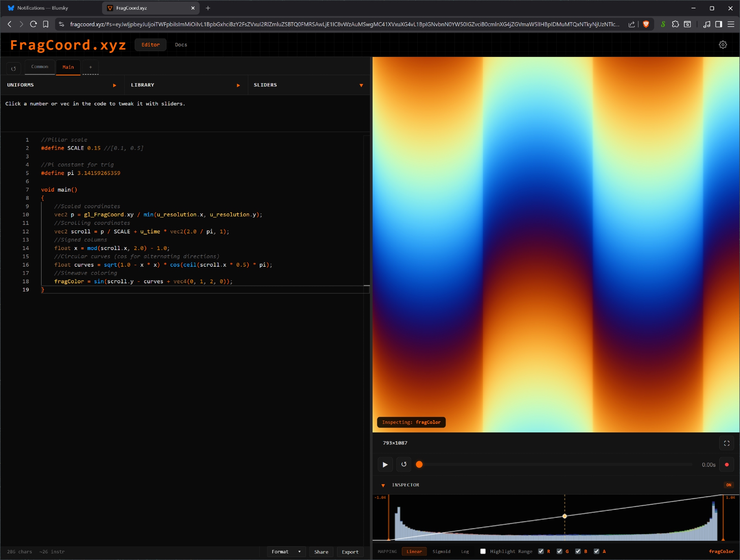
Task: Collapse the SLIDERS panel
Action: [361, 85]
